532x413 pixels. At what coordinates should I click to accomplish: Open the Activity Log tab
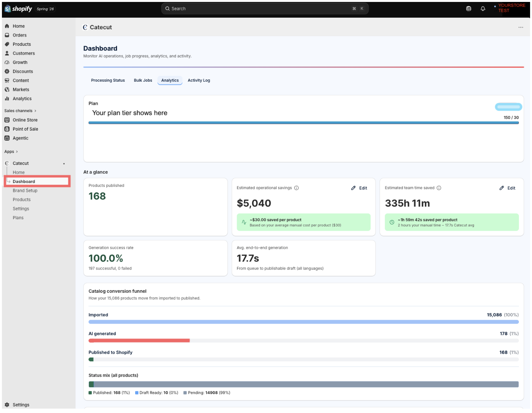pyautogui.click(x=199, y=81)
